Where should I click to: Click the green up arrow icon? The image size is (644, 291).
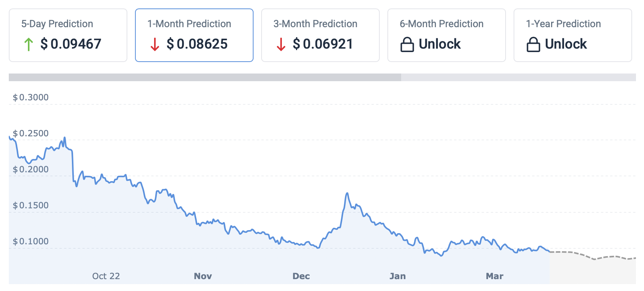(29, 44)
